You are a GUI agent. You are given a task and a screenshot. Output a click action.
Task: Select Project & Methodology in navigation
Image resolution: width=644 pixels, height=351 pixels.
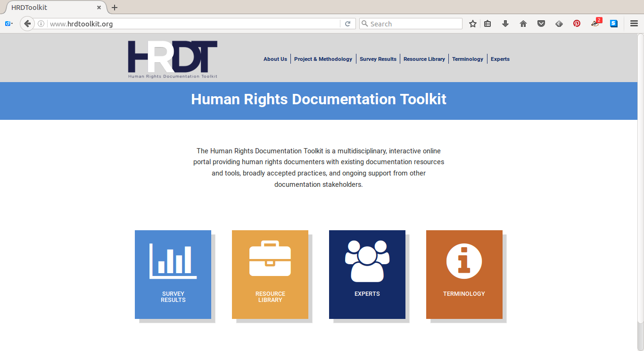click(x=323, y=59)
